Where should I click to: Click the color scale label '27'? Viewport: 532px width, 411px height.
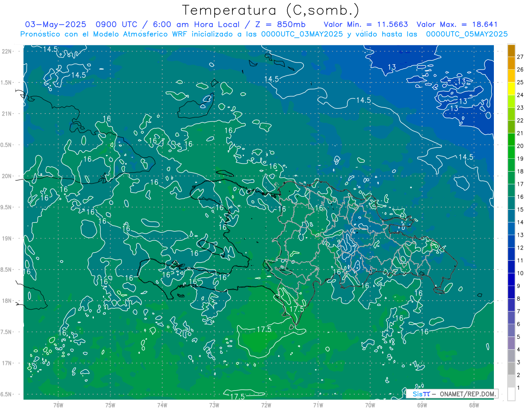point(520,57)
